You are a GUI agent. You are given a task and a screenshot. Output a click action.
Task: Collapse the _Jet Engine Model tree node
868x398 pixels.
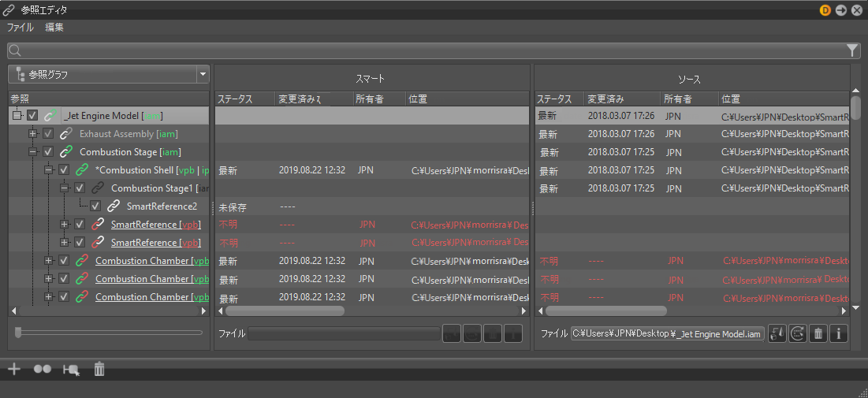pyautogui.click(x=17, y=116)
